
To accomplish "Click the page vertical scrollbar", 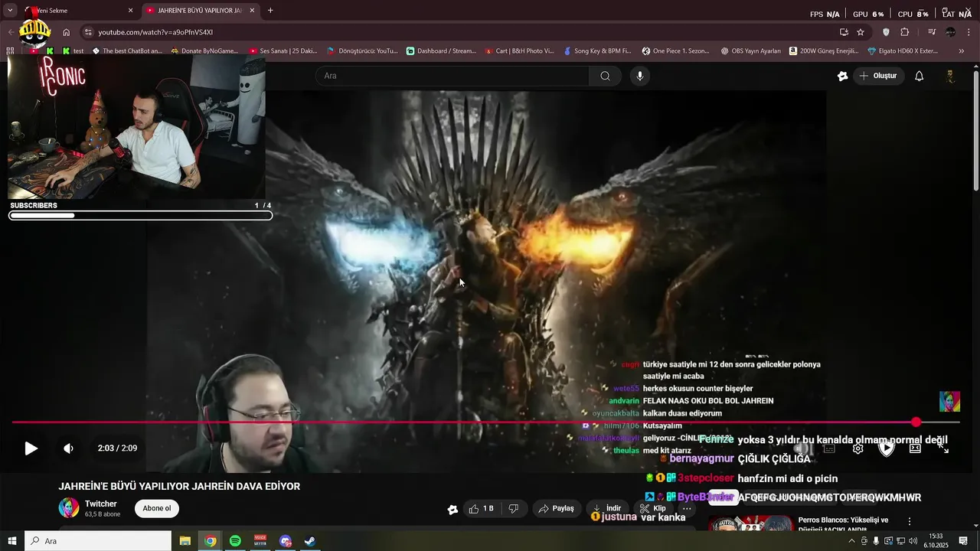I will (x=975, y=130).
